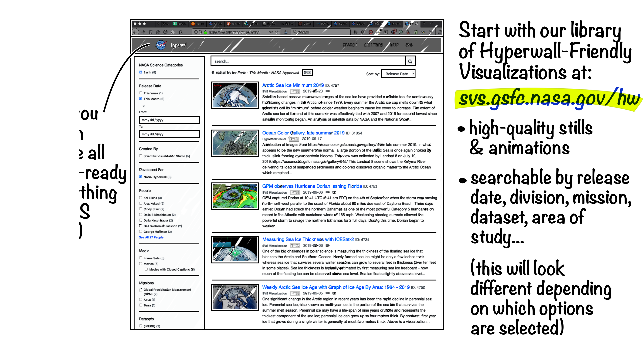Check the Cindy Starr checkbox

click(x=141, y=209)
